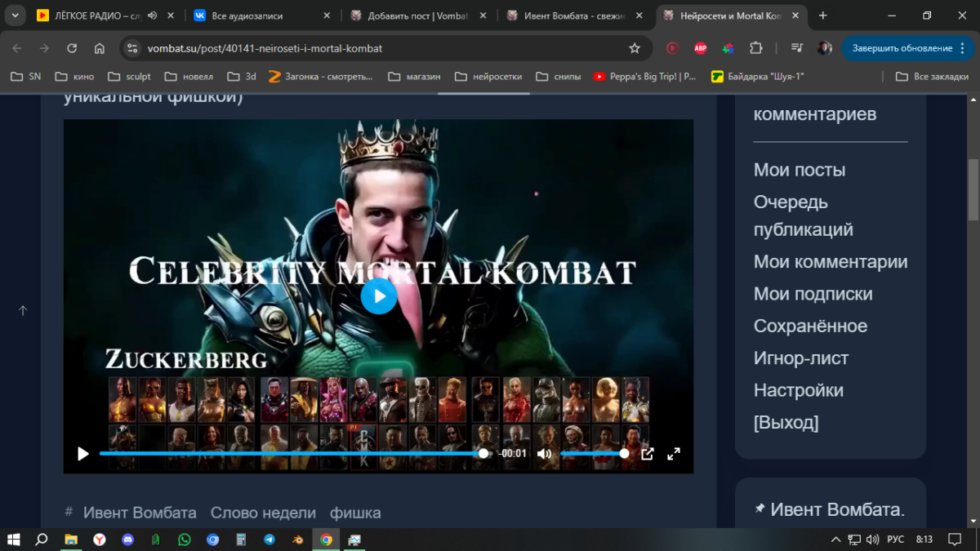View site information icon in address bar
The height and width of the screenshot is (551, 980).
tap(133, 48)
